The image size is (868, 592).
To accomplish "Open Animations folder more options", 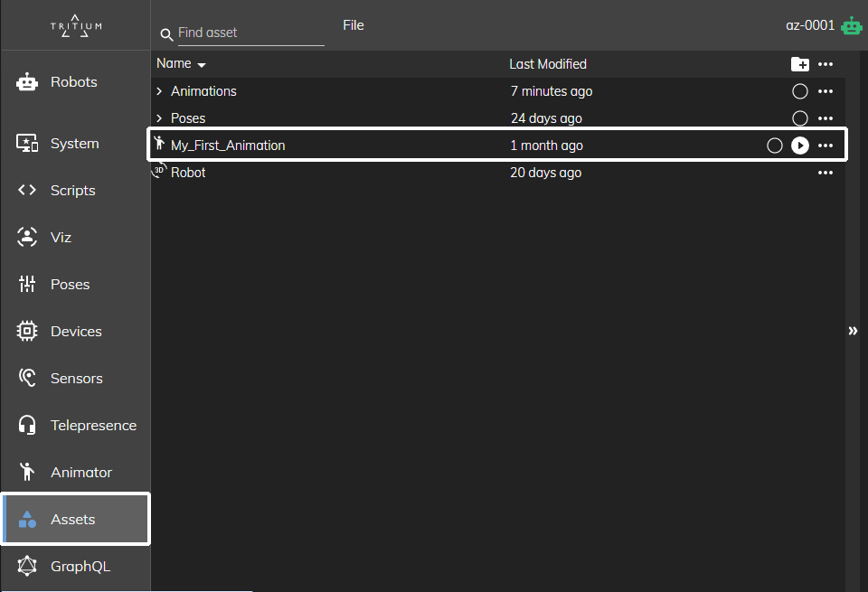I will tap(826, 91).
